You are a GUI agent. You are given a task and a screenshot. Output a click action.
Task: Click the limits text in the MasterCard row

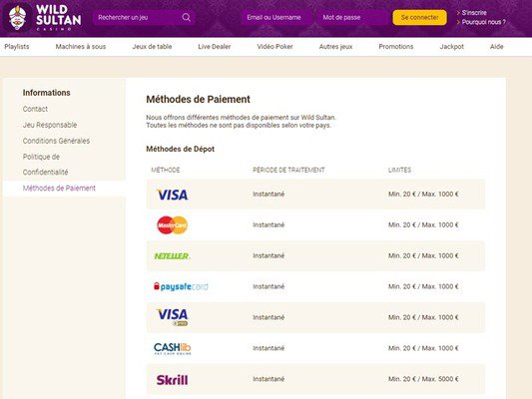pyautogui.click(x=423, y=224)
